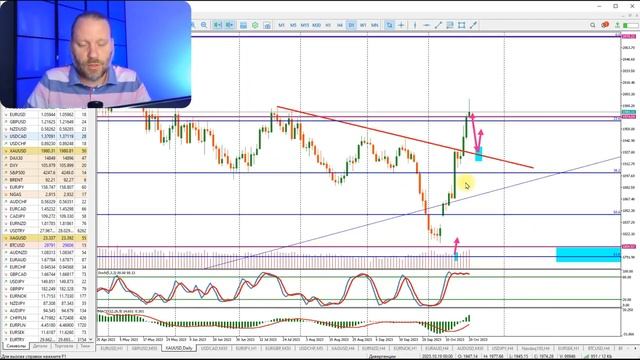Image resolution: width=640 pixels, height=360 pixels.
Task: Select USDCAD row in Market Watch
Action: 46,136
